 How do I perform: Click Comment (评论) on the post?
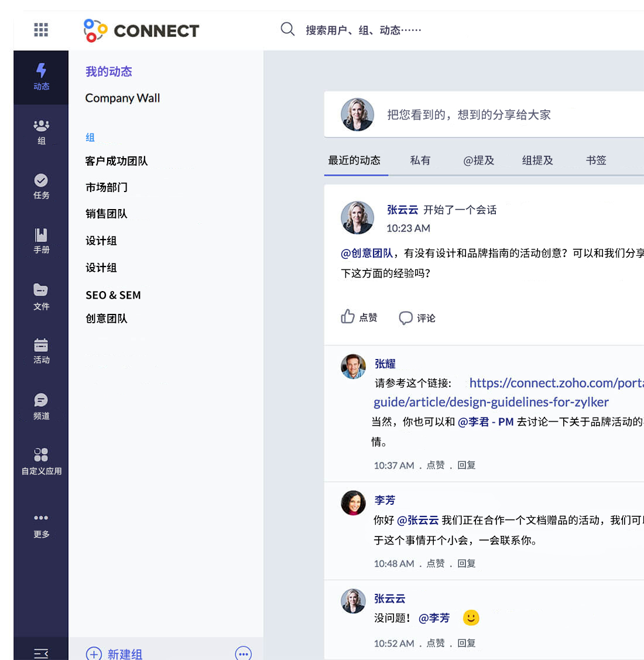pos(417,318)
